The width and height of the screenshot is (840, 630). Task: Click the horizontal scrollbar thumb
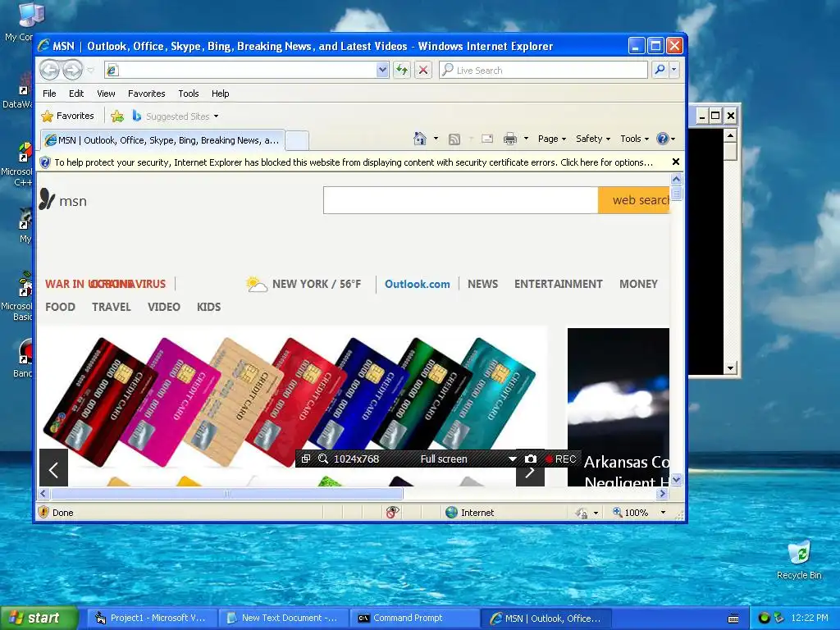226,493
